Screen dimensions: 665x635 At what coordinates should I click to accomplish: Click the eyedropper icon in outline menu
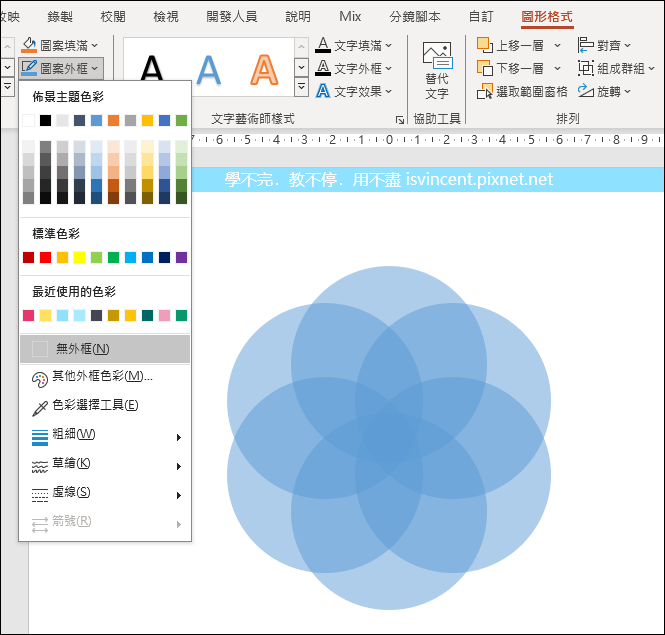coord(40,408)
